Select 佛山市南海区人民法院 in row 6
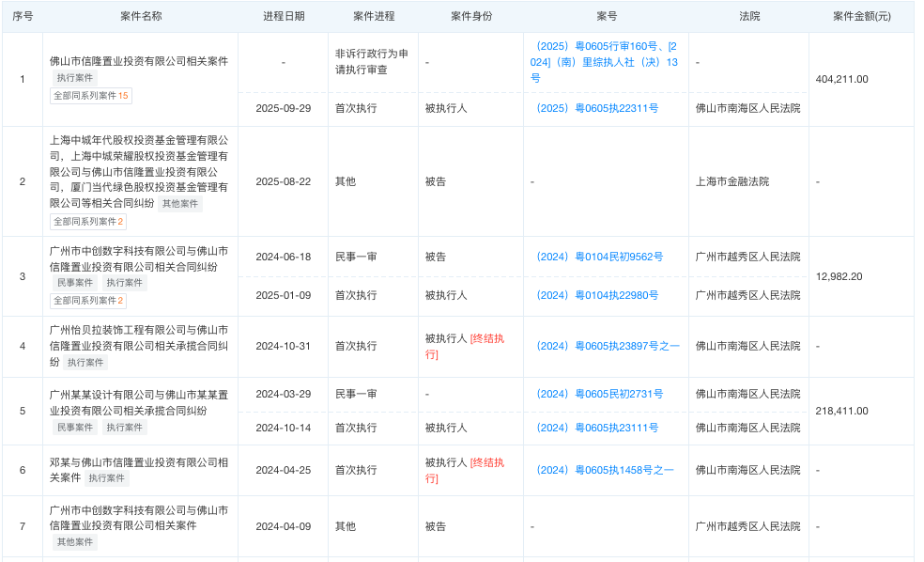 (x=747, y=471)
